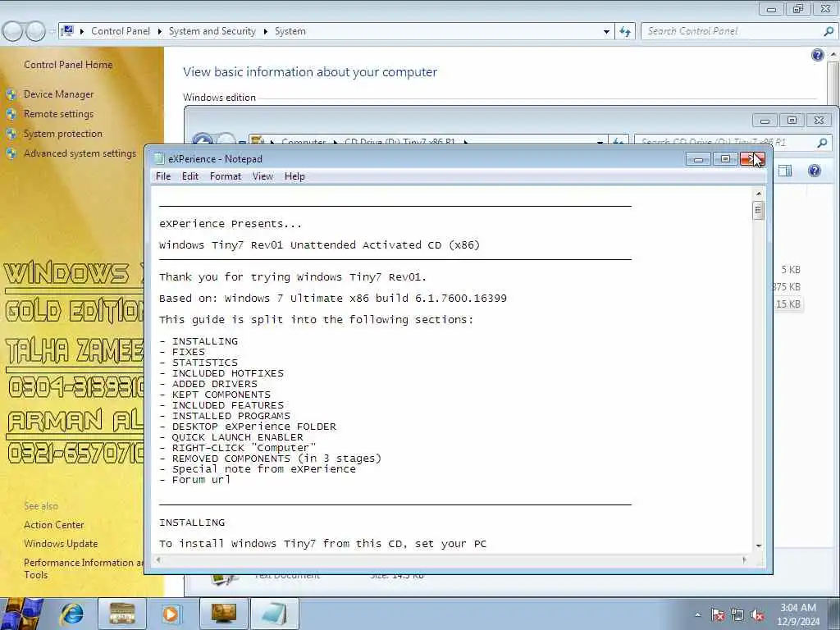Show hidden tray icons arrow

click(x=697, y=615)
